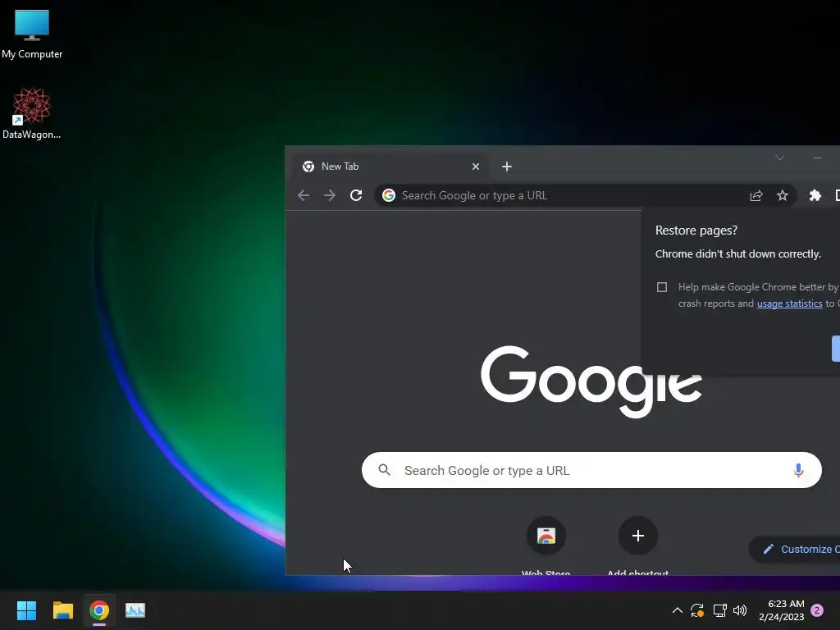This screenshot has height=630, width=840.
Task: Share this page via share icon
Action: pyautogui.click(x=756, y=195)
